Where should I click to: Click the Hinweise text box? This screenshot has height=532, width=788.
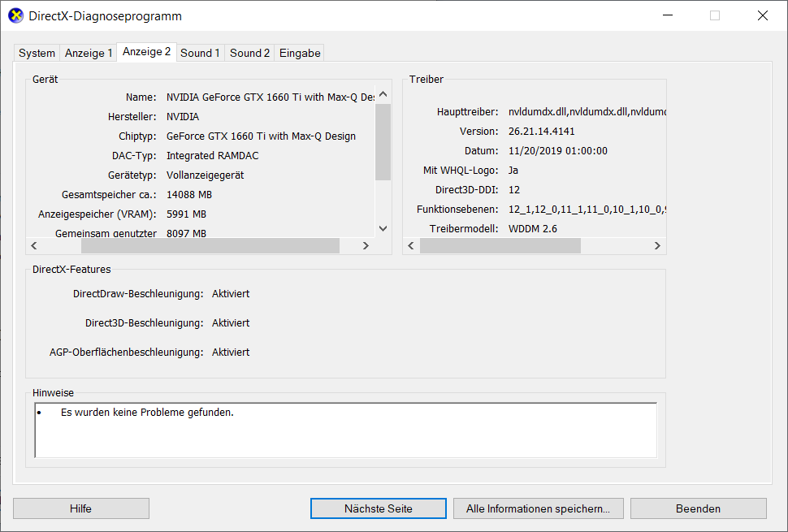pyautogui.click(x=346, y=430)
